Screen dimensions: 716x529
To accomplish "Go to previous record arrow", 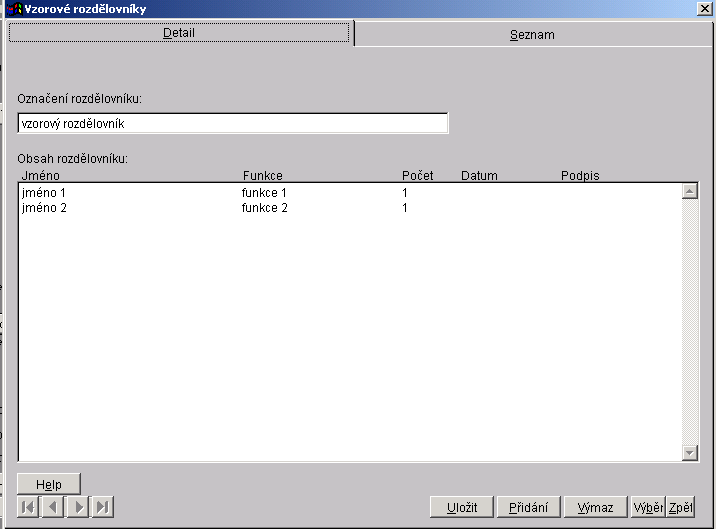I will [53, 507].
